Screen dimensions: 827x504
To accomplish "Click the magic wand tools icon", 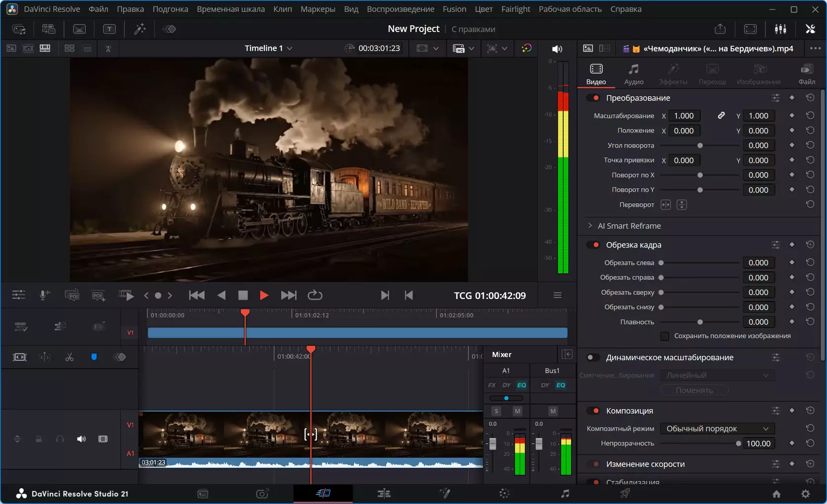I will click(x=140, y=29).
